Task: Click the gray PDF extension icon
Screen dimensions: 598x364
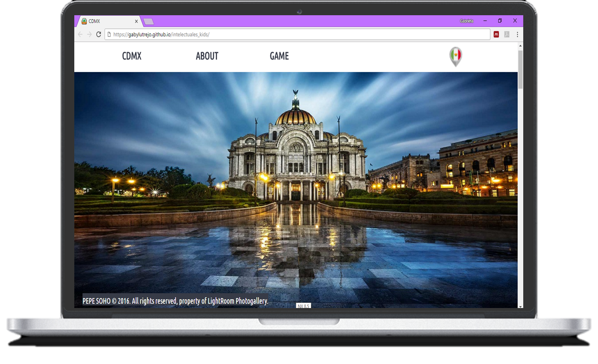Action: pyautogui.click(x=507, y=34)
